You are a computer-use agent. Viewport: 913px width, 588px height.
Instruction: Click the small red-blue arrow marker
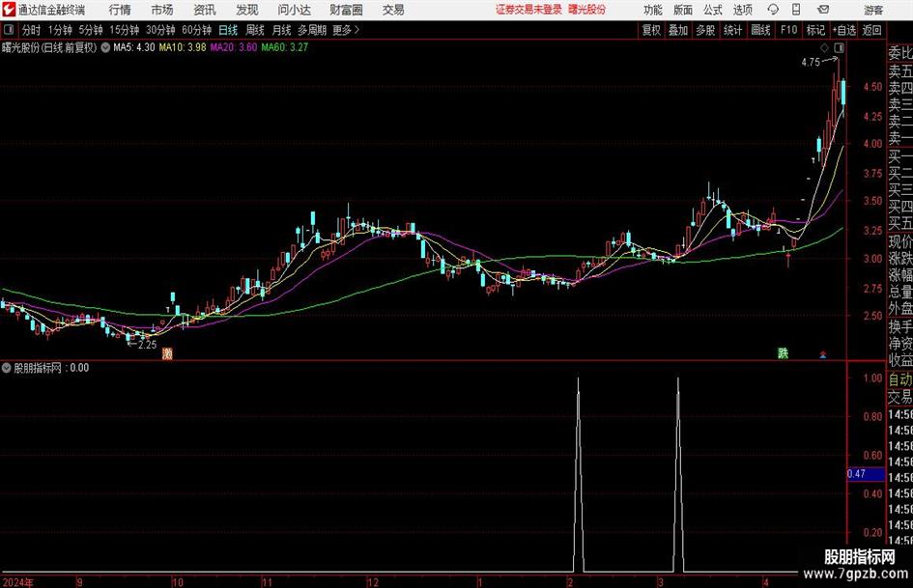pyautogui.click(x=823, y=354)
